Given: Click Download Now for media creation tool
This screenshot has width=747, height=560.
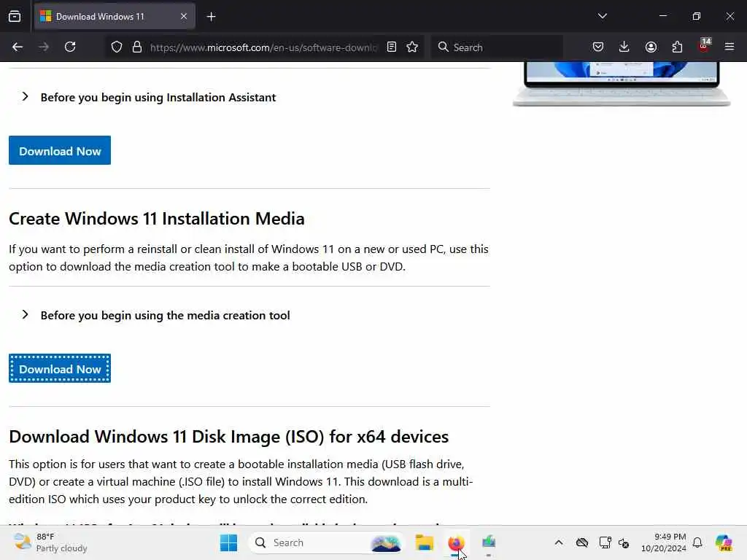Looking at the screenshot, I should (x=60, y=368).
